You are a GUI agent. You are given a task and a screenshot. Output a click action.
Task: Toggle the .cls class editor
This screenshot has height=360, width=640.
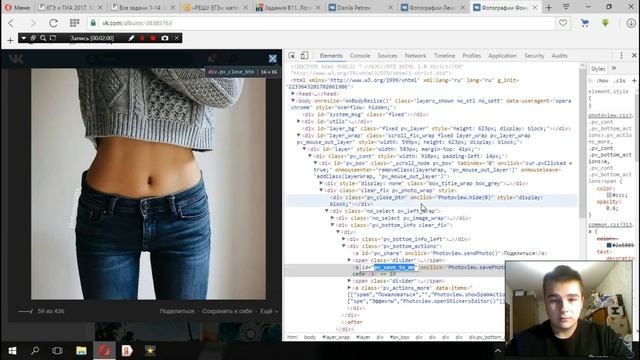[x=620, y=81]
